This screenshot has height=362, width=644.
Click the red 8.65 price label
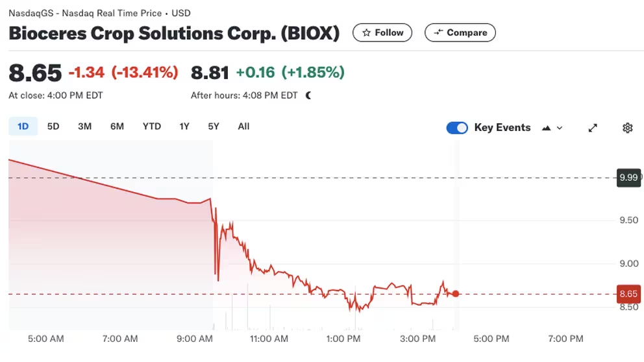click(x=629, y=294)
